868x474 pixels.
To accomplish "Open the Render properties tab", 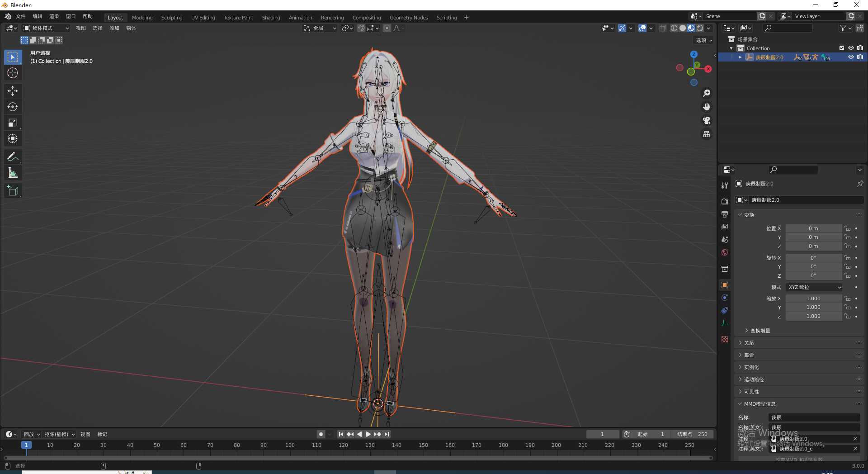I will (724, 201).
